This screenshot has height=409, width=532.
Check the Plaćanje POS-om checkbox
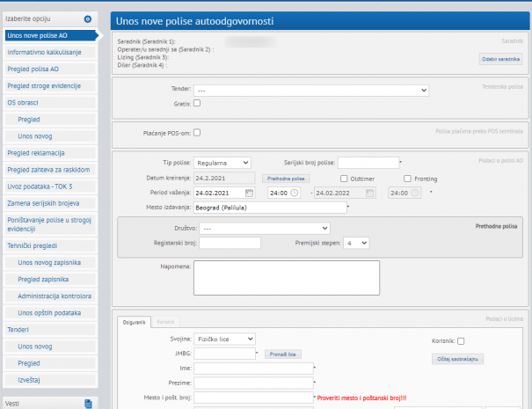197,133
